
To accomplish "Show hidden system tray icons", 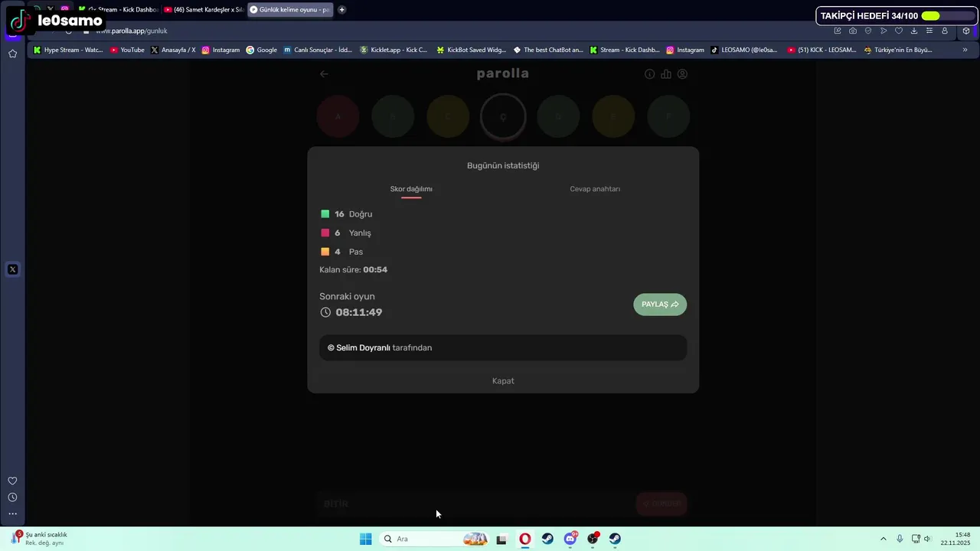I will [883, 539].
